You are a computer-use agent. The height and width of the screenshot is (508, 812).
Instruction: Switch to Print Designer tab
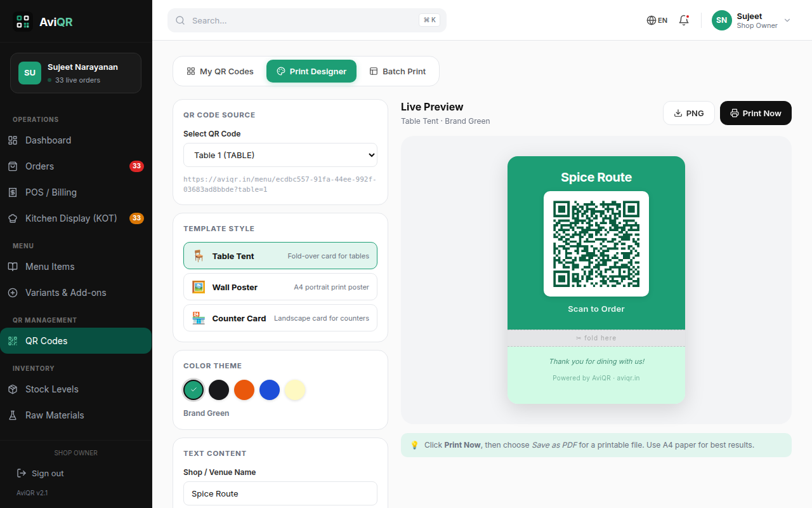(x=311, y=71)
